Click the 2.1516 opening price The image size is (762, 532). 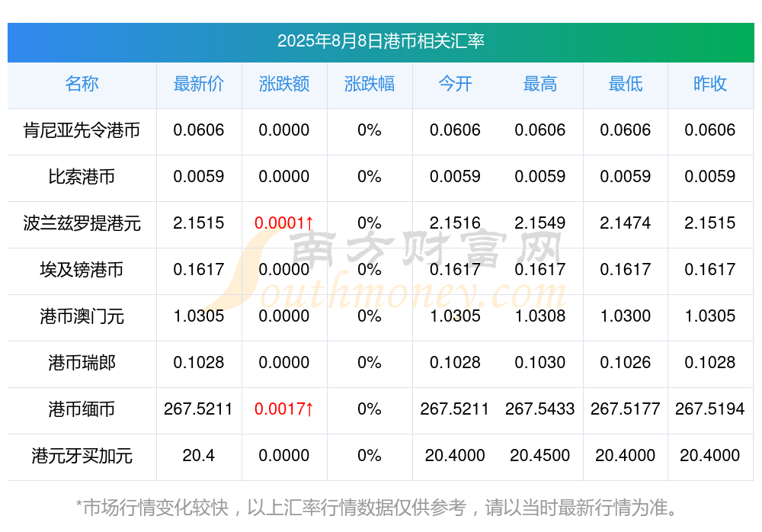pos(455,223)
